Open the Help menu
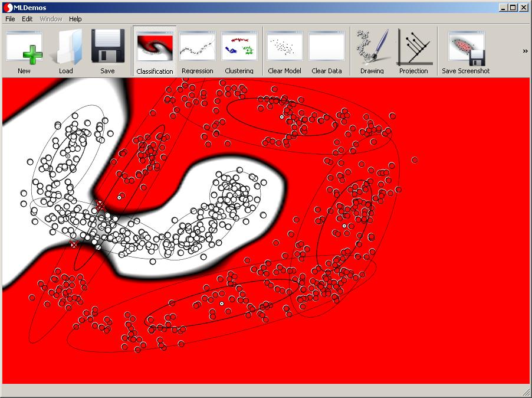 coord(75,19)
